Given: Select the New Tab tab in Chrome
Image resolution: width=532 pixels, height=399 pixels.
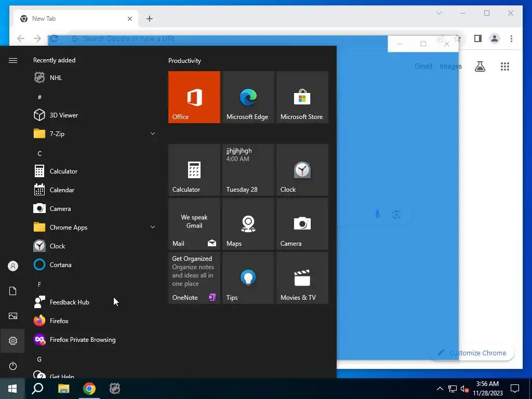Looking at the screenshot, I should coord(76,19).
